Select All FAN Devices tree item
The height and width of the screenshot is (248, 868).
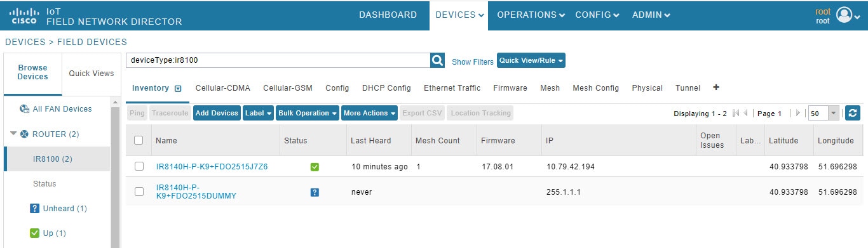tap(62, 109)
